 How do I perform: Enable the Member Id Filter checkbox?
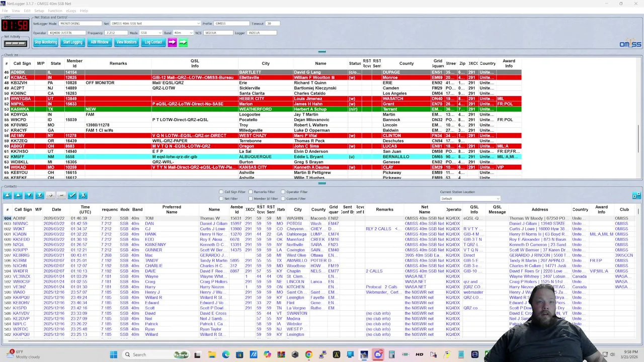point(250,199)
